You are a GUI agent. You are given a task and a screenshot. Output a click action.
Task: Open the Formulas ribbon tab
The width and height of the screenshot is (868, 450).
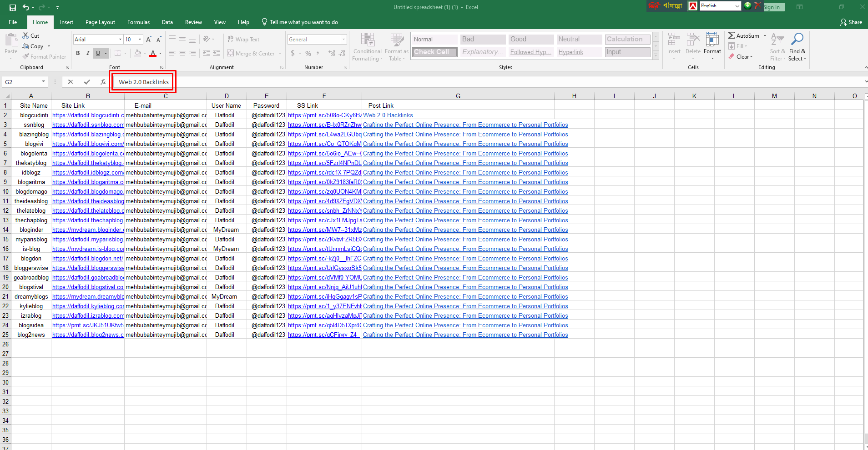click(x=138, y=22)
